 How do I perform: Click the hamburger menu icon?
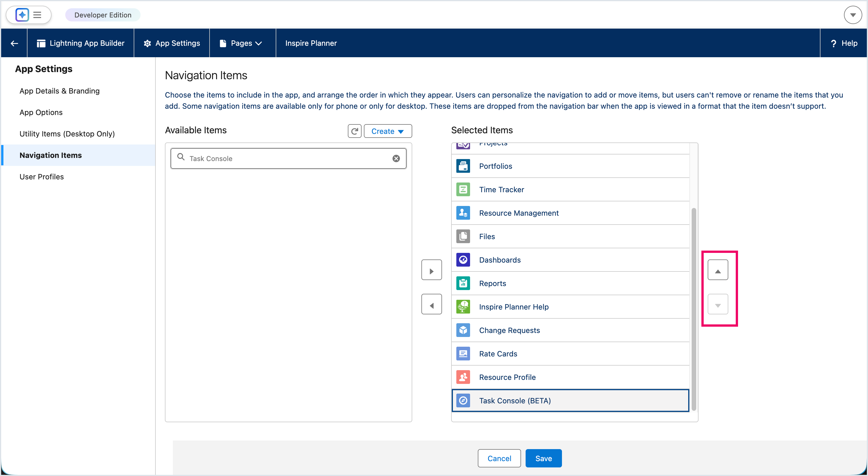point(37,15)
